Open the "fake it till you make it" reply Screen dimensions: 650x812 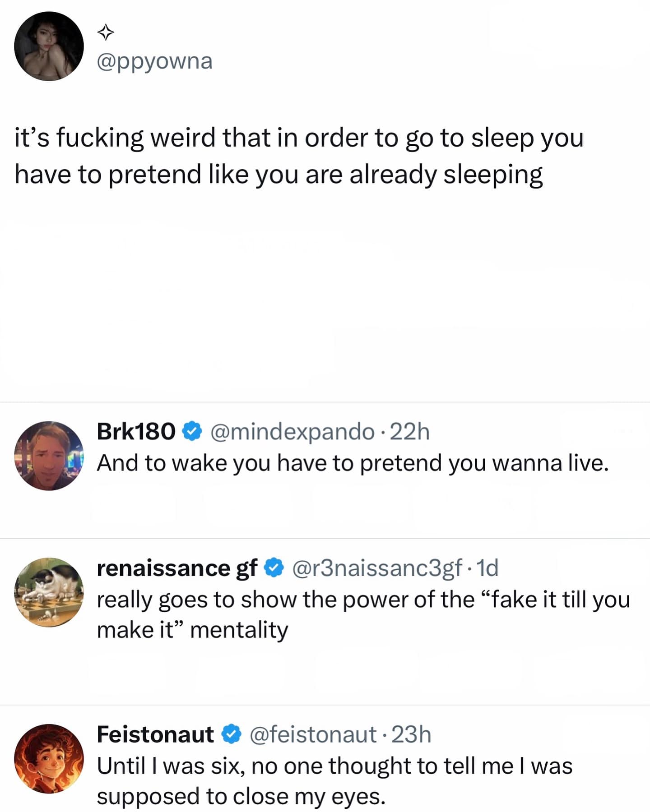pos(363,614)
